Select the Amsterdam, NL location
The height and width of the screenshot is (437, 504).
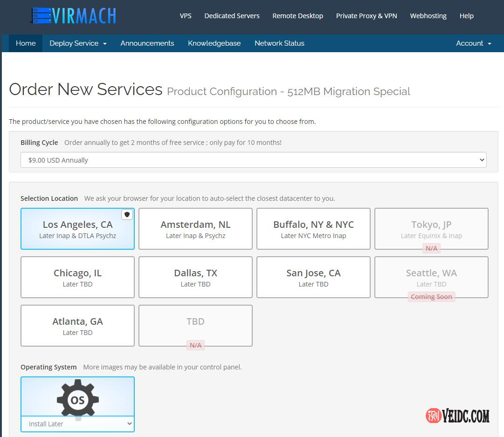[x=195, y=229]
